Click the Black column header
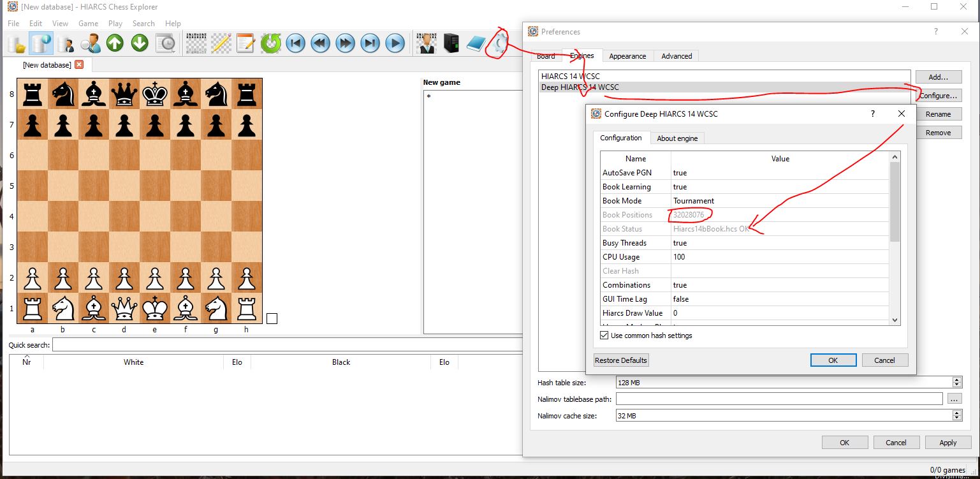The height and width of the screenshot is (479, 980). pos(341,362)
